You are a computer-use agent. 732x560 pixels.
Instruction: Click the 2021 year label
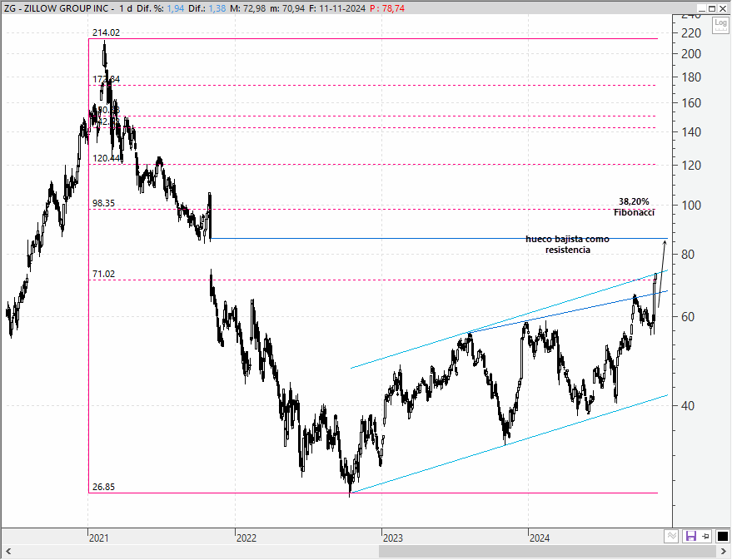[x=98, y=538]
